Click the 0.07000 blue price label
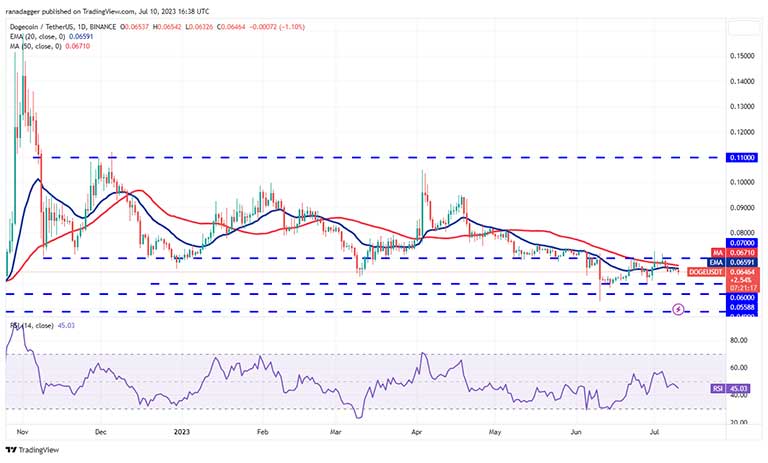This screenshot has width=768, height=463. click(743, 243)
